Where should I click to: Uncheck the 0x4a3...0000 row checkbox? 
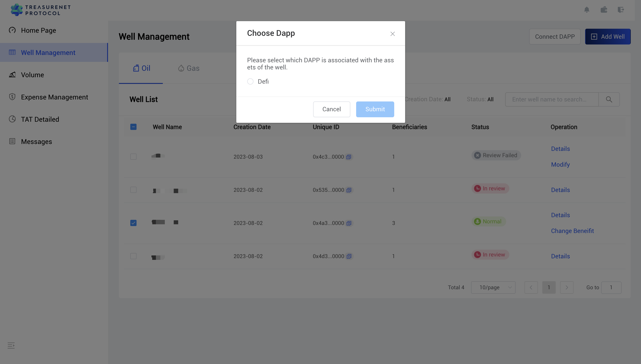click(133, 223)
